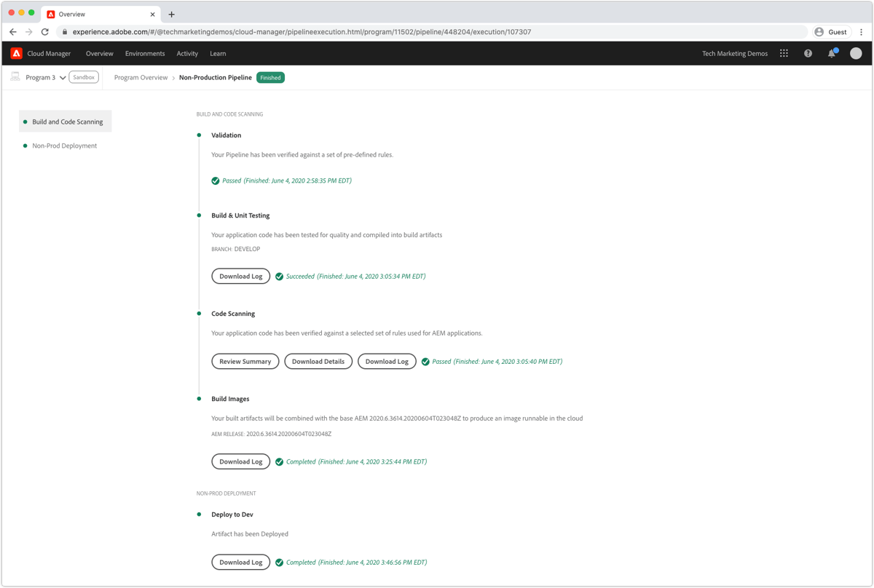
Task: Open the Help question mark icon
Action: [808, 53]
